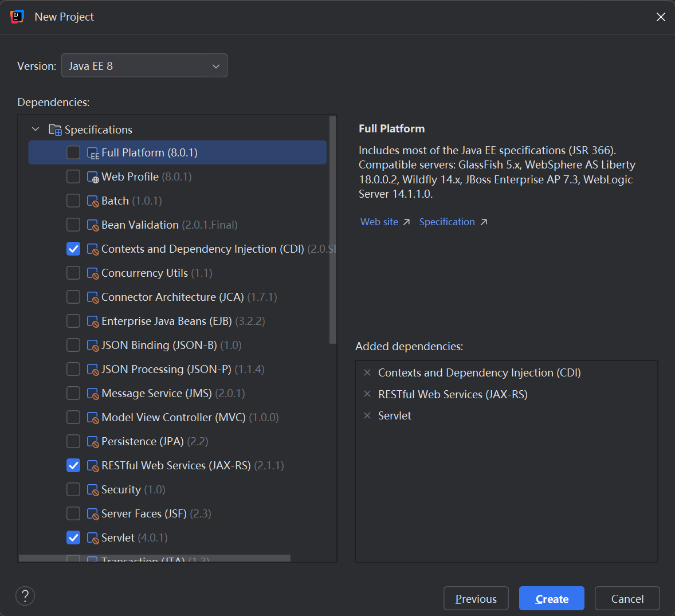Click the Model View Controller icon

tap(93, 418)
